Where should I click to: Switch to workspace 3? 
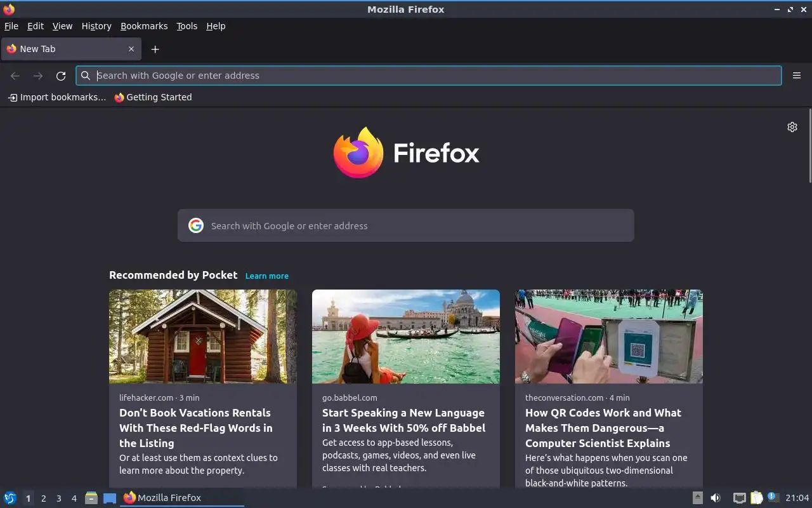point(58,498)
